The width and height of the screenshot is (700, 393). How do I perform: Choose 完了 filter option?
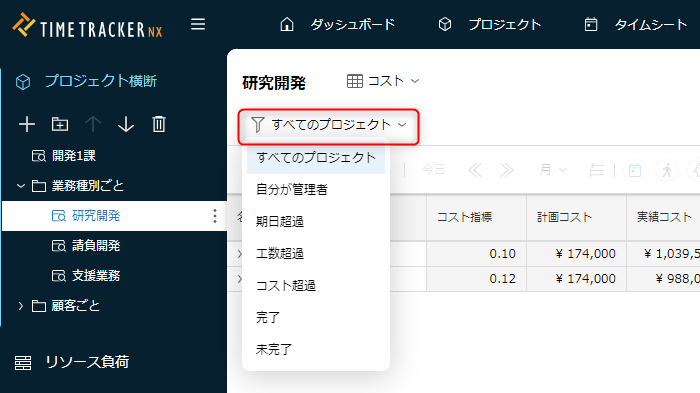[x=316, y=318]
